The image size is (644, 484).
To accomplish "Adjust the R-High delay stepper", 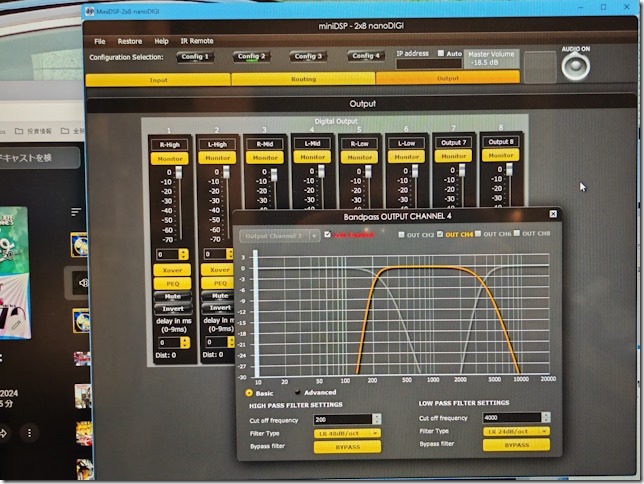I will pyautogui.click(x=185, y=342).
